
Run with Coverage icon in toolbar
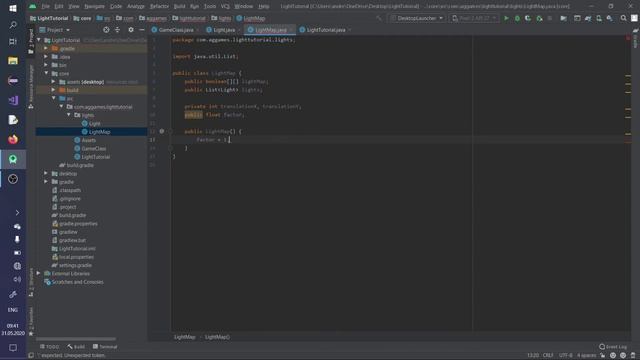click(x=528, y=18)
